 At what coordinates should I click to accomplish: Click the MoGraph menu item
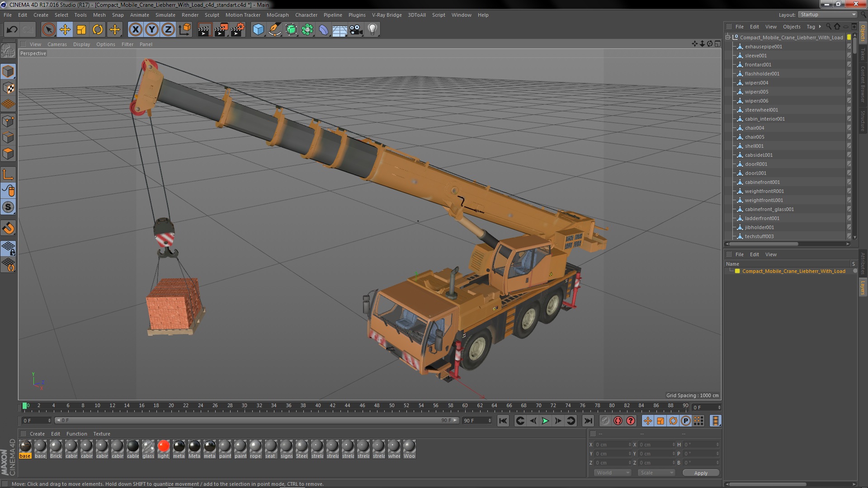coord(277,14)
